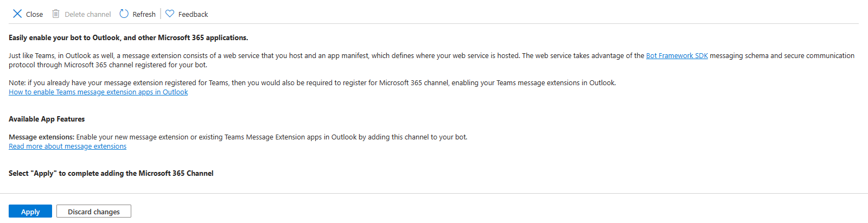868x223 pixels.
Task: Hit the Refresh text in the toolbar
Action: (x=144, y=15)
